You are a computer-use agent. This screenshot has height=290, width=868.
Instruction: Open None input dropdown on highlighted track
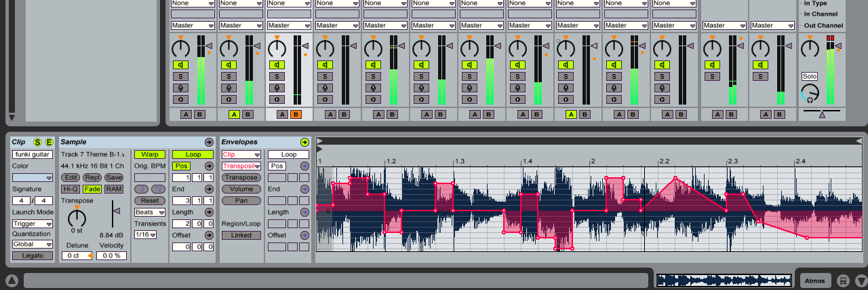(x=289, y=3)
